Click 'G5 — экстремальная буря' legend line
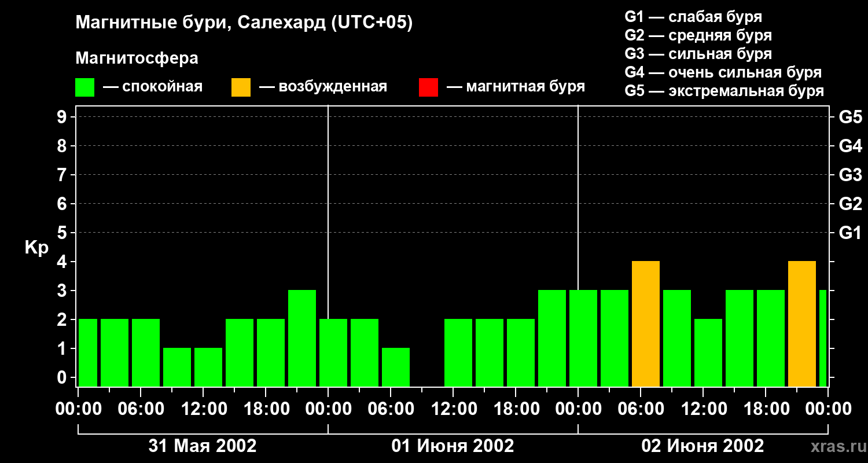The width and height of the screenshot is (868, 463). click(x=724, y=91)
